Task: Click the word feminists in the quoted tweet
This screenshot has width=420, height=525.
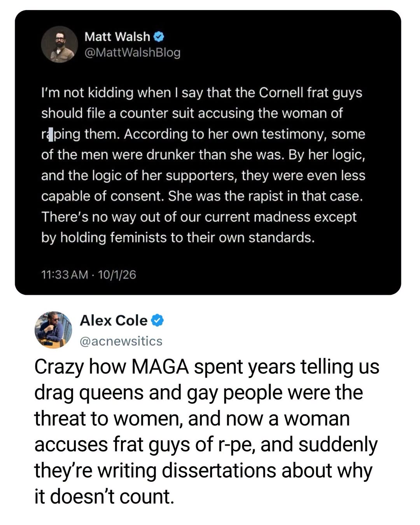Action: (138, 237)
